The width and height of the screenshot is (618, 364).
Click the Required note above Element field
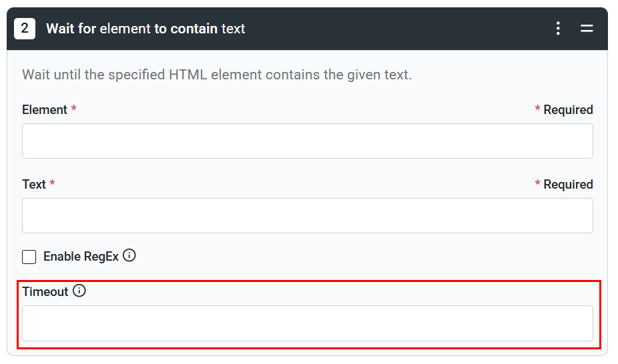[x=567, y=110]
